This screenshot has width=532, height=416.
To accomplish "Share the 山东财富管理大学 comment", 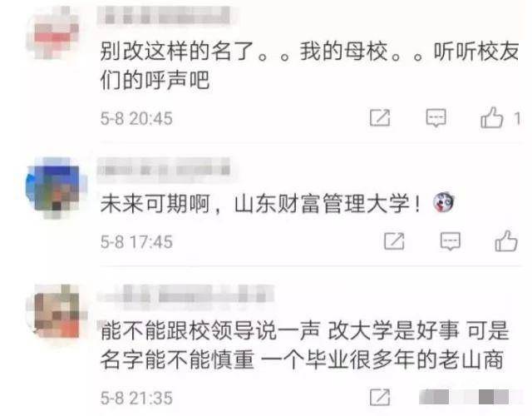I will 394,241.
